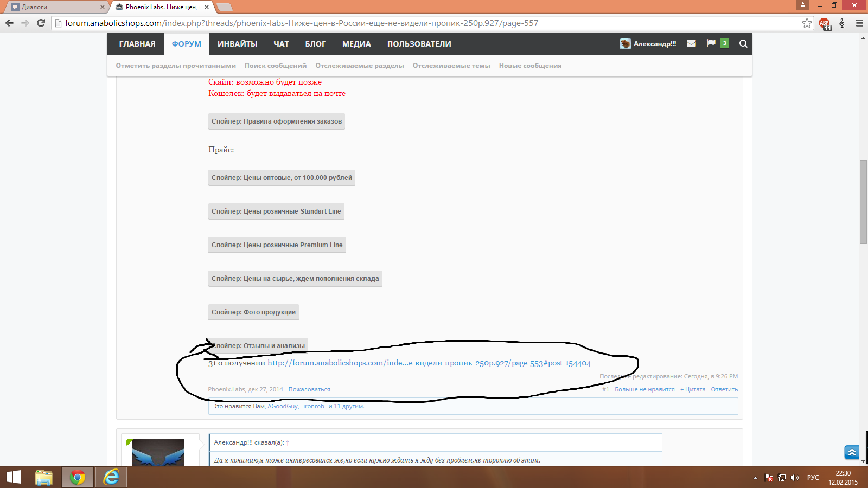This screenshot has height=488, width=868.
Task: Click the blue scroll-to-top arrow button
Action: point(851,452)
